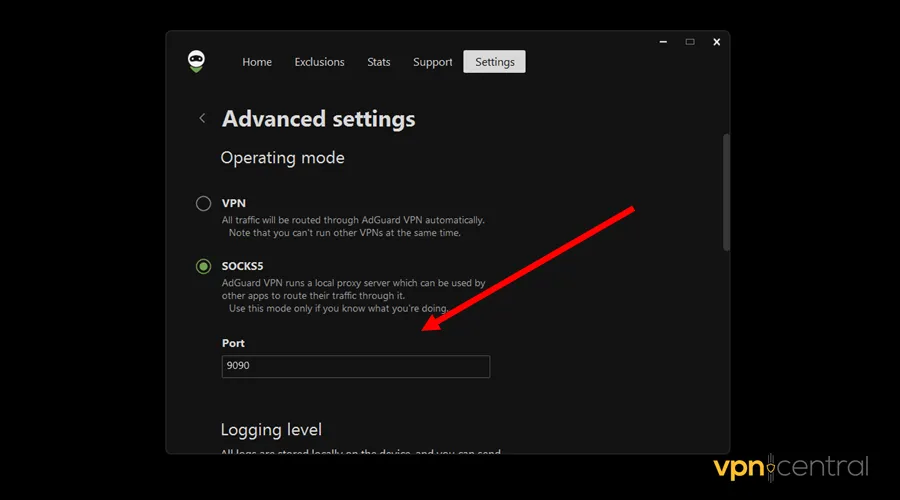Choose the SOCKS5 operating mode radio button
Viewport: 900px width, 500px height.
tap(203, 266)
